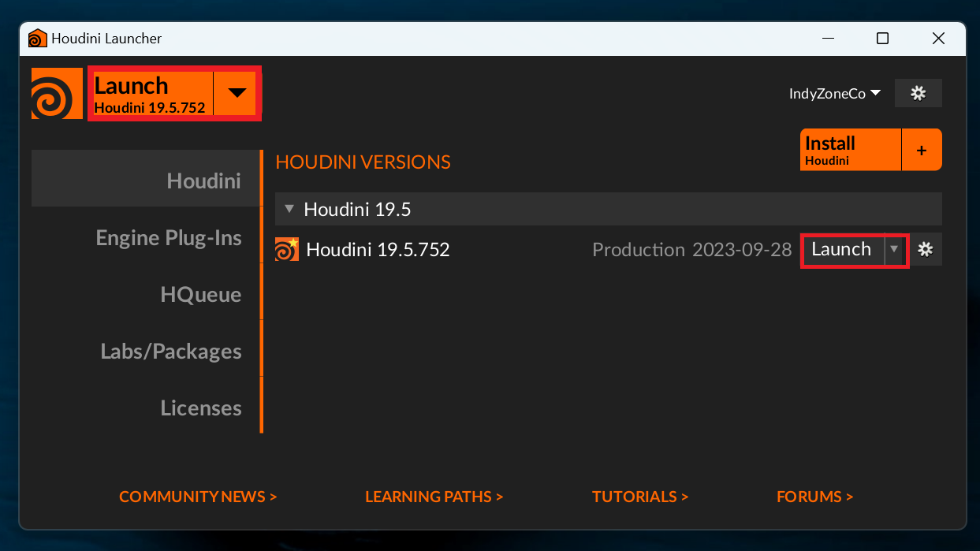This screenshot has height=551, width=980.
Task: Expand the arrow beside the row's Launch button
Action: (894, 250)
